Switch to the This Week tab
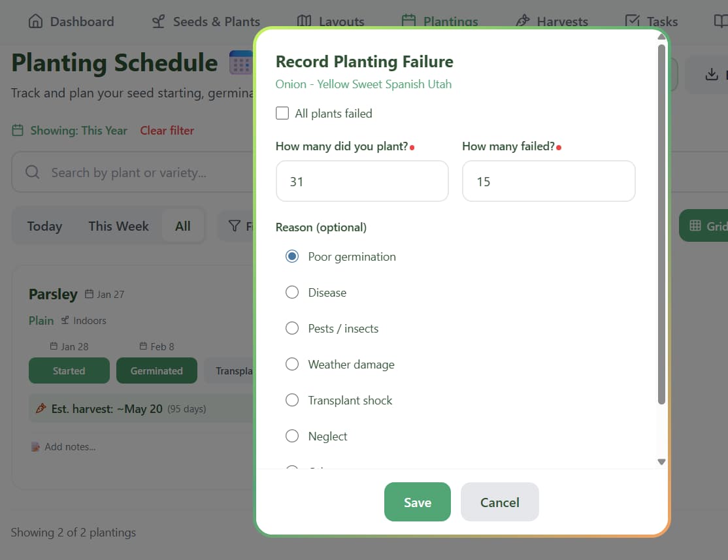Viewport: 728px width, 560px height. (118, 225)
